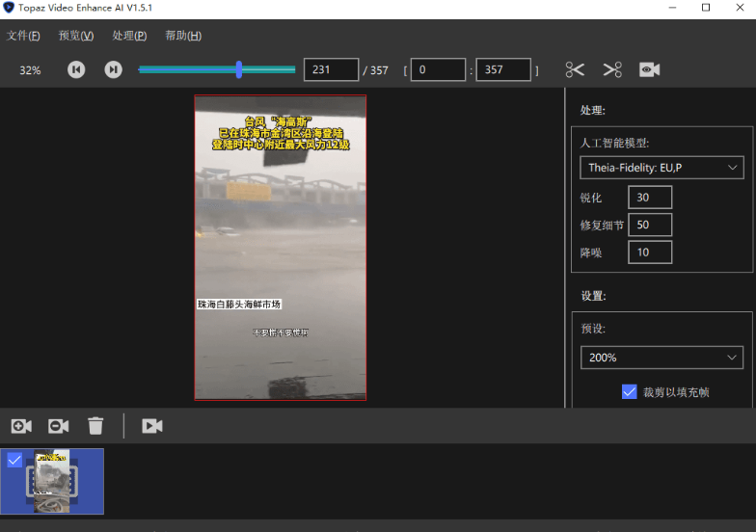Jump to the previous frame
This screenshot has height=532, width=756.
pyautogui.click(x=76, y=69)
